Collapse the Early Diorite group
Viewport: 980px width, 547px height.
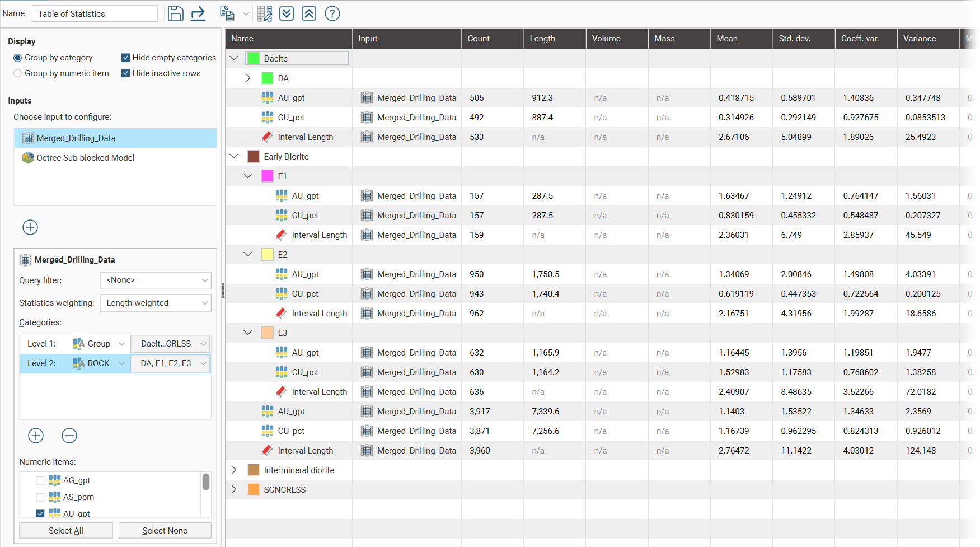tap(234, 157)
